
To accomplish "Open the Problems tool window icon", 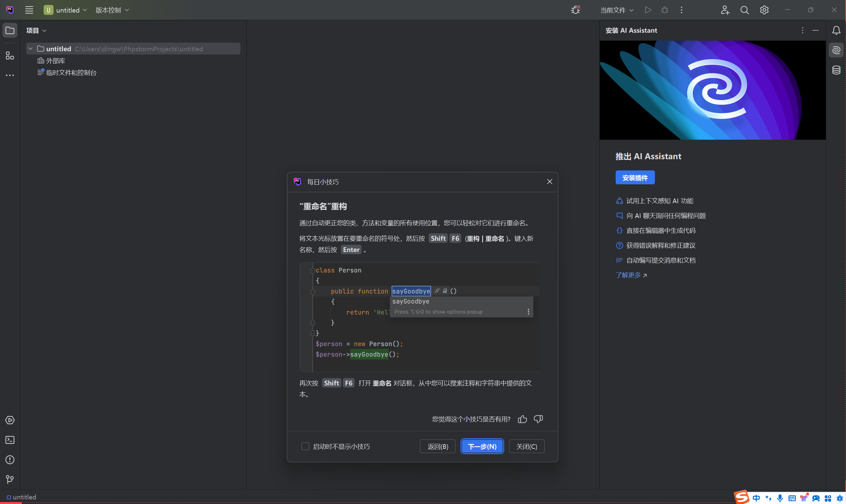I will click(10, 460).
